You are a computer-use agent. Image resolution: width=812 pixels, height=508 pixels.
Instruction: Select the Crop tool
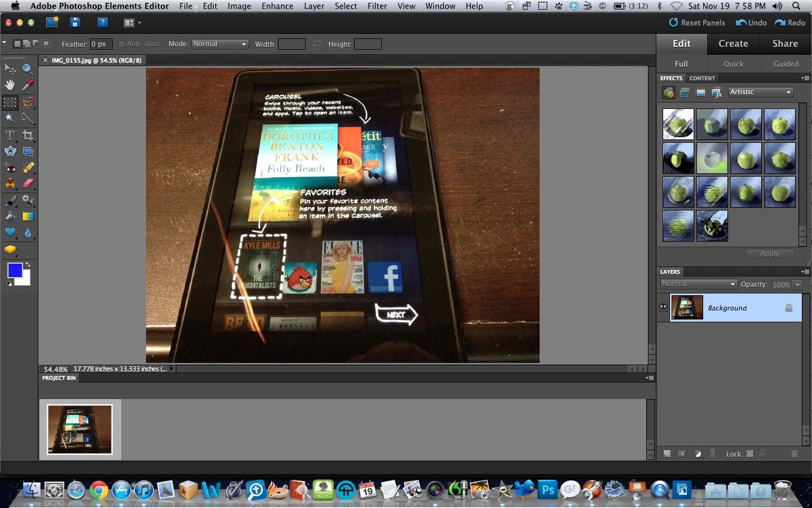pos(28,135)
